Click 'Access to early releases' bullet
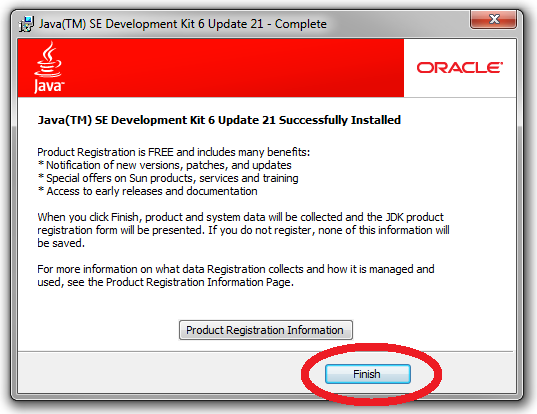Viewport: 537px width, 414px height. [148, 191]
